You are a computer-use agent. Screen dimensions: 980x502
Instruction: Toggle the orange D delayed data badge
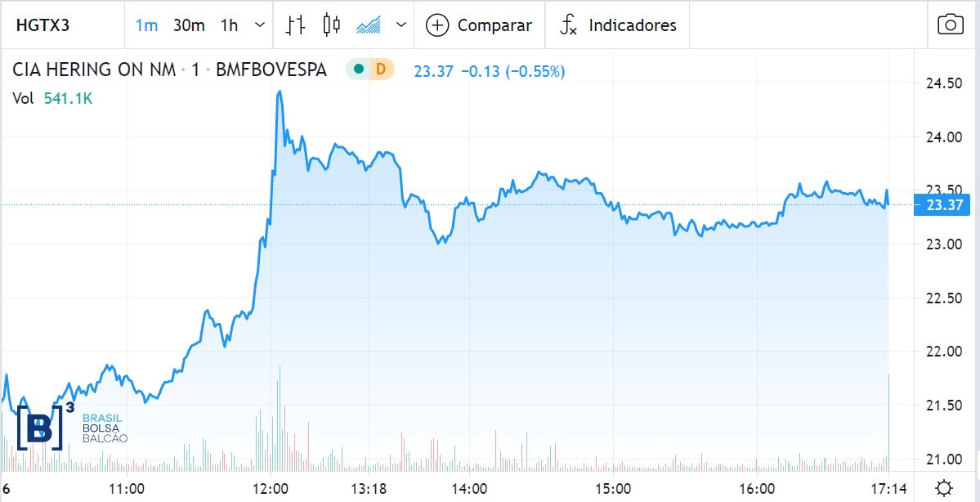tap(380, 69)
